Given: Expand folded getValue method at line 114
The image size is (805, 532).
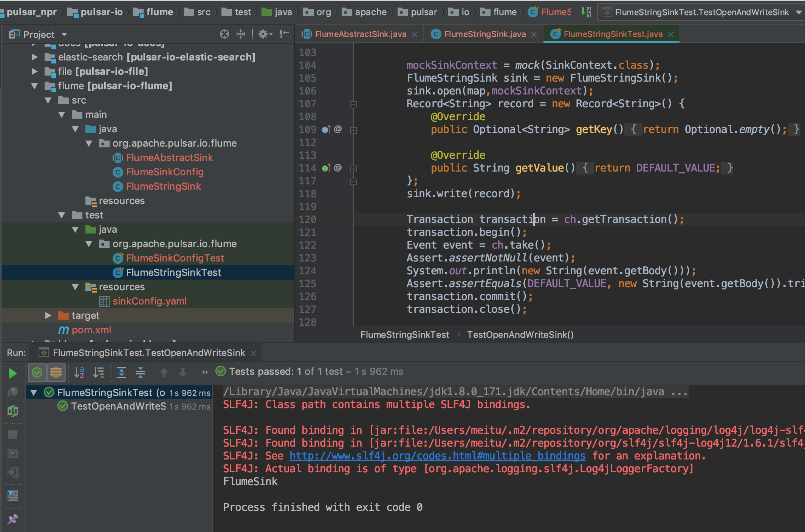Looking at the screenshot, I should 353,169.
